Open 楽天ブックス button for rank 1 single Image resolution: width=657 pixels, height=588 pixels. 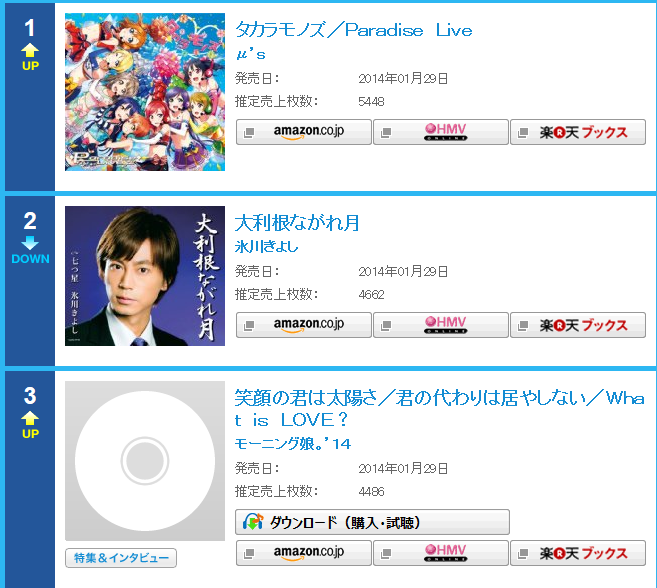point(578,132)
